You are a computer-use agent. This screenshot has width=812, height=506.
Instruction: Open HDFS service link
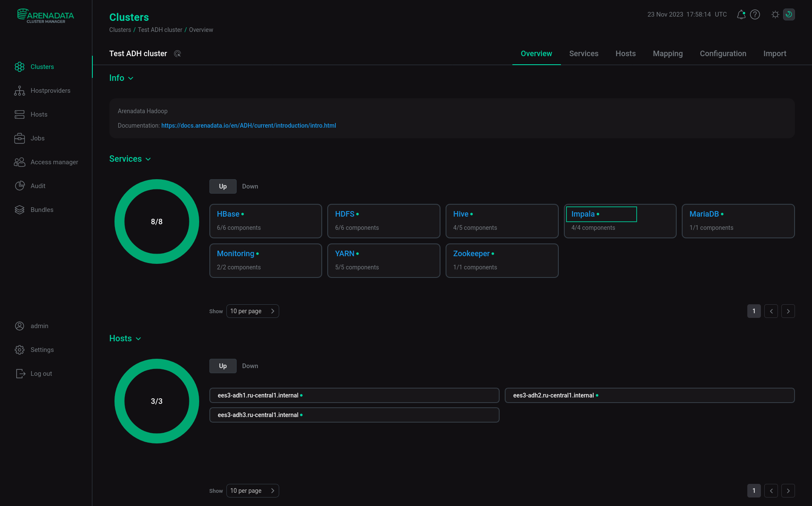(345, 214)
